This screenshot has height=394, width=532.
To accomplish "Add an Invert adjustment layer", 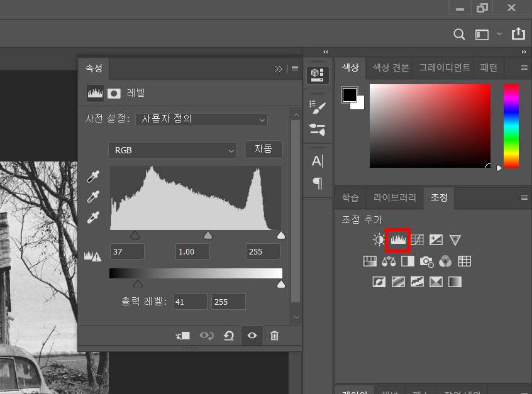I will click(379, 282).
